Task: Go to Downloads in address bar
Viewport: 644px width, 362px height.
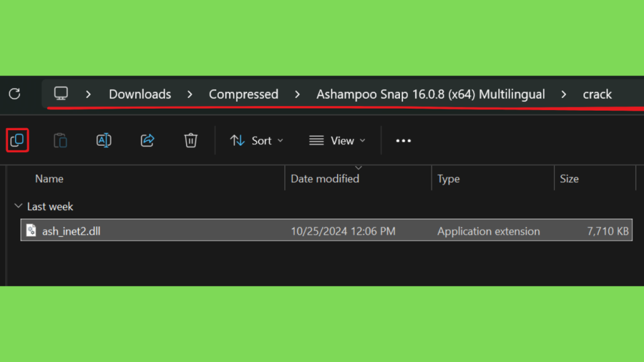Action: [140, 94]
